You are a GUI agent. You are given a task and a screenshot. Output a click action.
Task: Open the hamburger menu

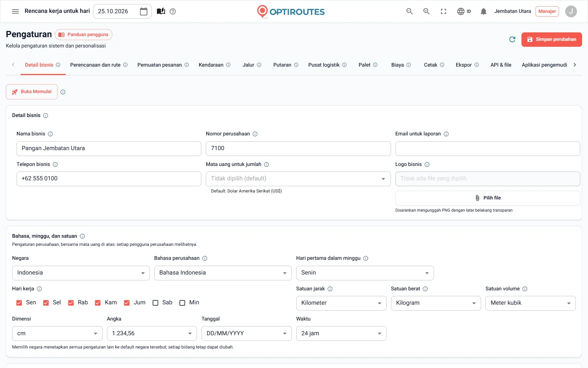(x=15, y=11)
